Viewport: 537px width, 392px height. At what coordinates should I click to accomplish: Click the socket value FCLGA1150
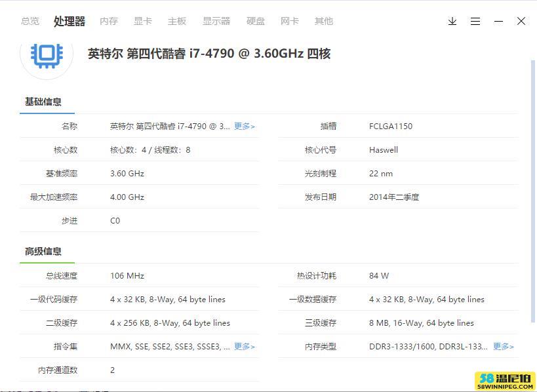tap(391, 127)
